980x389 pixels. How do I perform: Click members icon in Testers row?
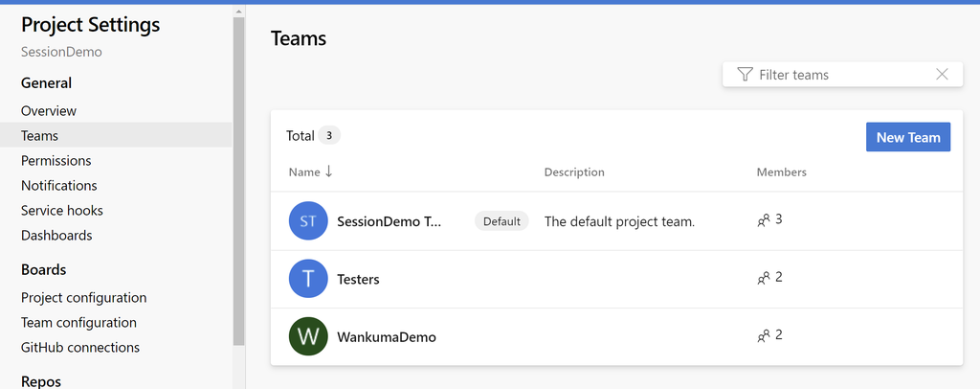click(x=763, y=278)
